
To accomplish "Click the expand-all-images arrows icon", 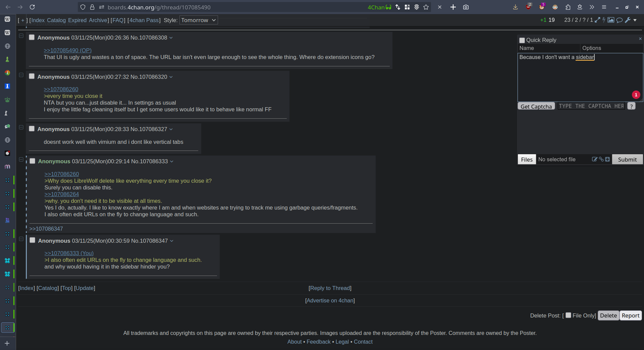I will pyautogui.click(x=597, y=20).
